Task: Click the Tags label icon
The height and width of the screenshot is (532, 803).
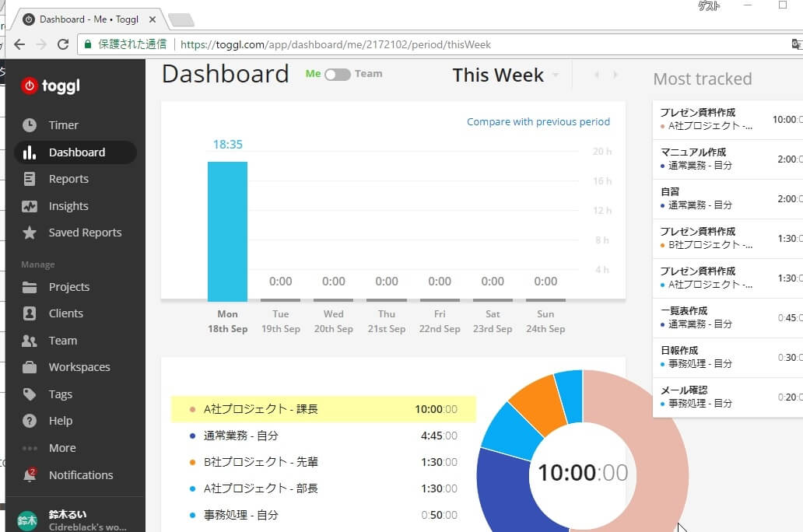Action: (x=30, y=394)
